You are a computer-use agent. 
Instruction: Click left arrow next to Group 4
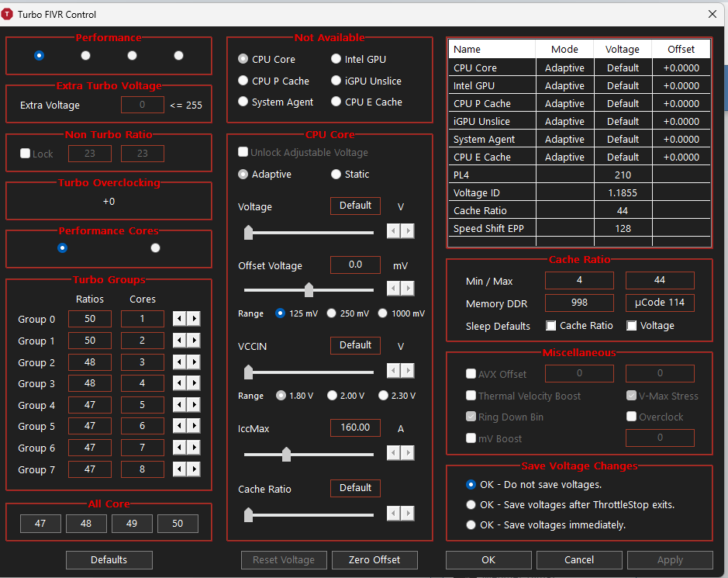point(180,405)
